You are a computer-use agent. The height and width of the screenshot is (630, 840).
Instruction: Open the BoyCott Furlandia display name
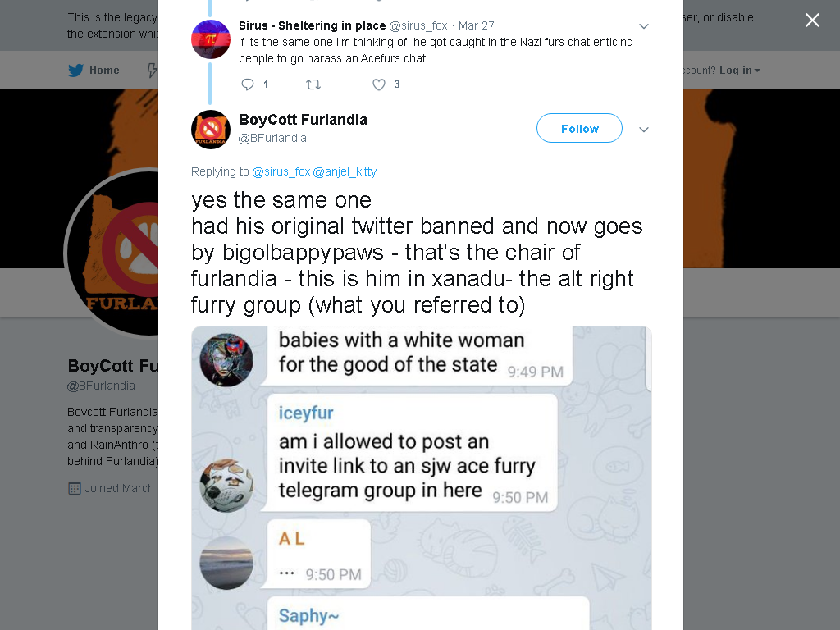point(303,120)
